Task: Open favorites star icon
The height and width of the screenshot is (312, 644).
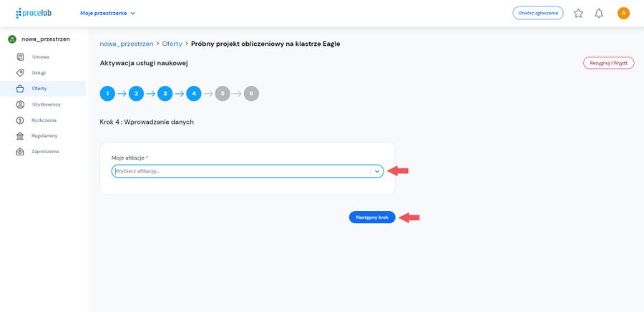Action: click(x=578, y=14)
